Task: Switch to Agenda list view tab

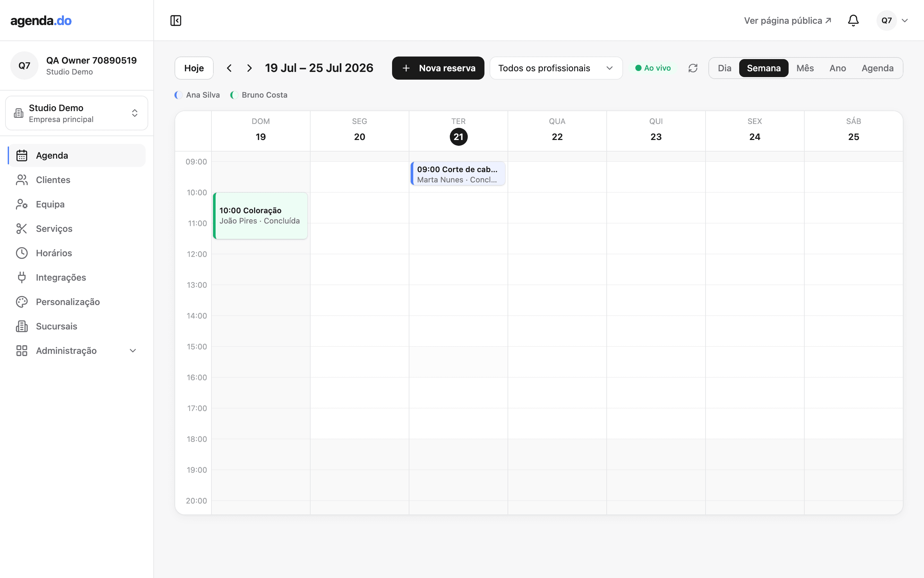Action: pos(877,68)
